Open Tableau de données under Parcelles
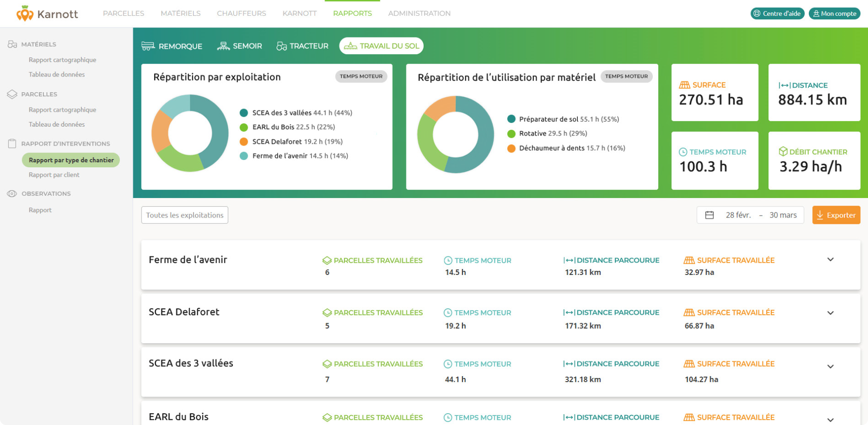 click(x=57, y=124)
